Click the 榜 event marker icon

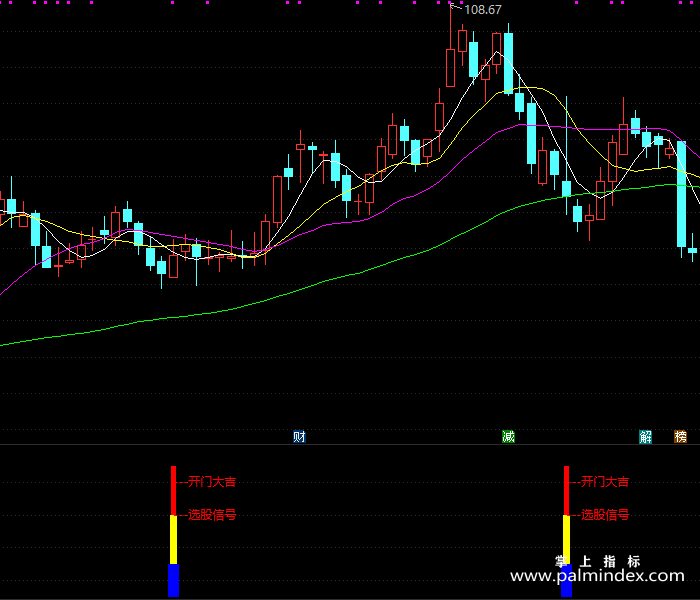[680, 436]
